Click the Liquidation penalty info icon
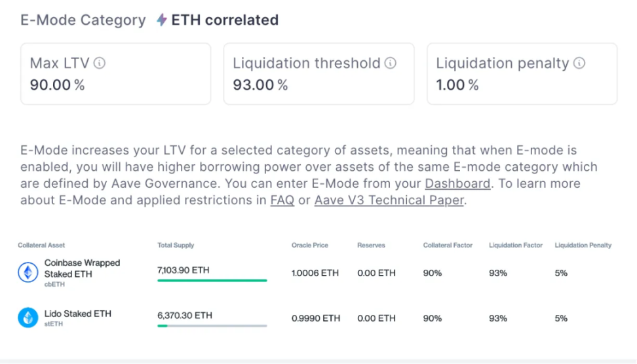Viewport: 637px width, 364px height. click(579, 63)
